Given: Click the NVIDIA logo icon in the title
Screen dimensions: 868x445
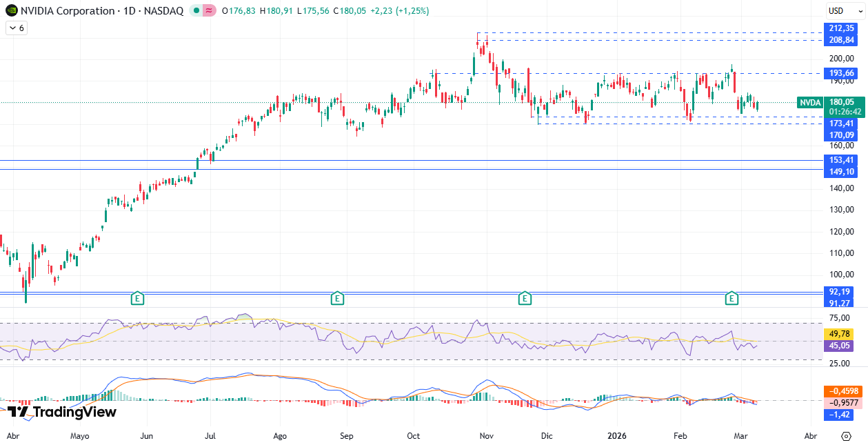Looking at the screenshot, I should [10, 11].
